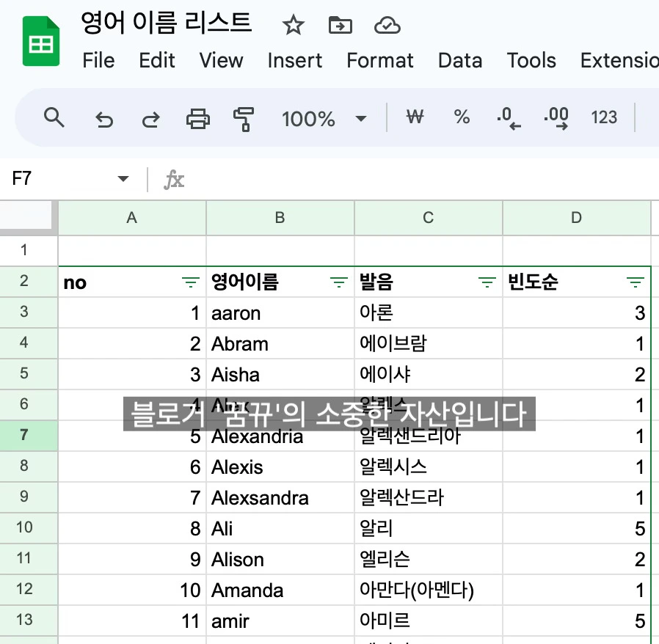Select row 1 header

[x=29, y=250]
